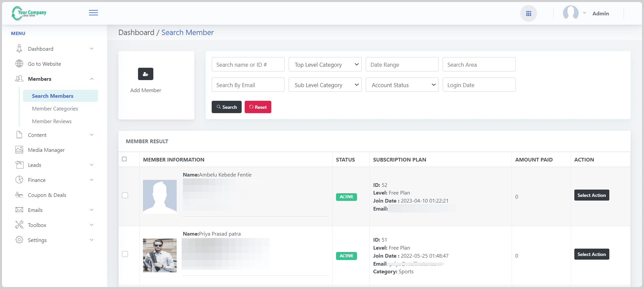This screenshot has height=289, width=644.
Task: Click the Your Company logo
Action: (29, 13)
